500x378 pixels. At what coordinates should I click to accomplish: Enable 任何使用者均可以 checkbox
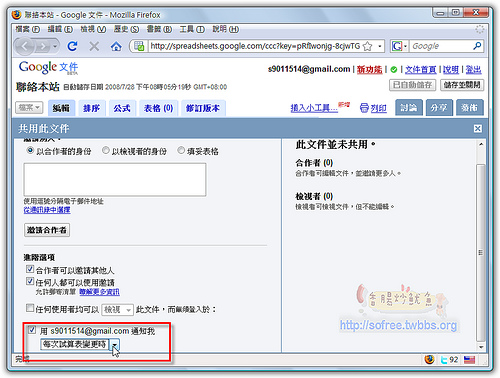point(30,308)
